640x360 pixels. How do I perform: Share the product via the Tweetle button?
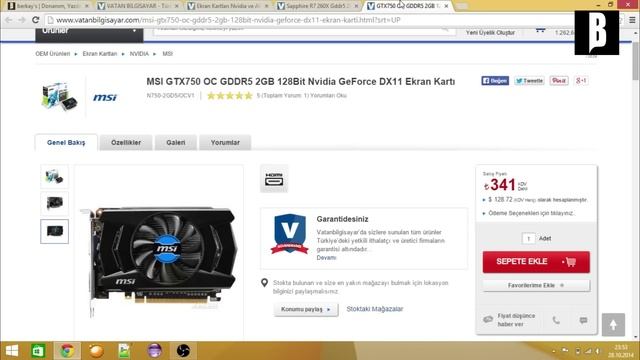(x=529, y=81)
